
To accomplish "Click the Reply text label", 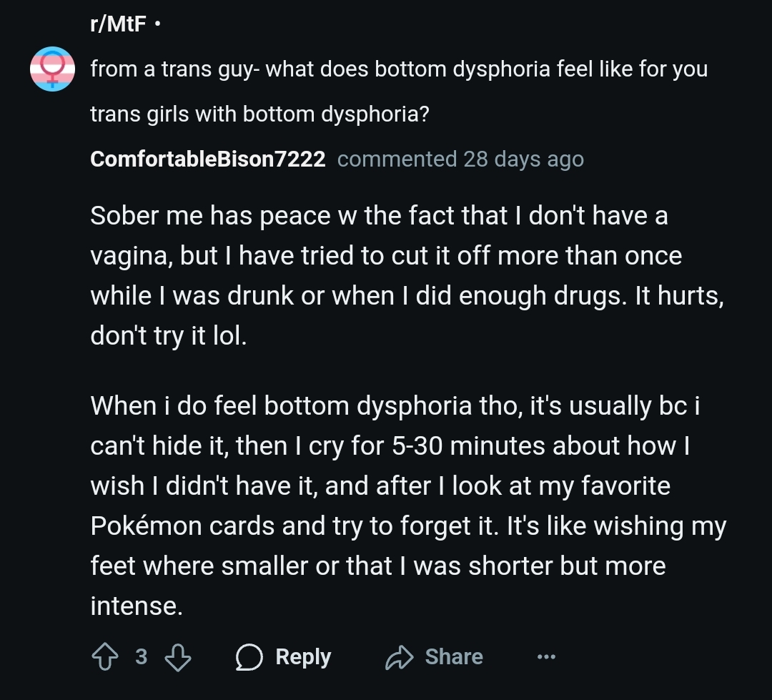I will [x=303, y=657].
